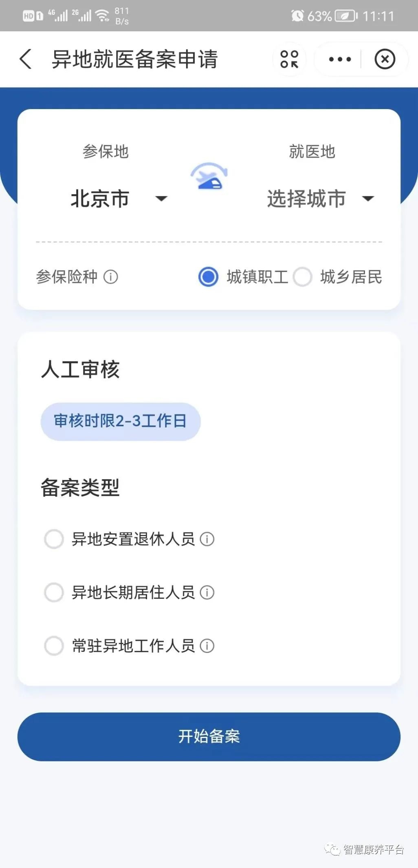Tap the back arrow in header
Viewport: 418px width, 868px height.
tap(26, 59)
